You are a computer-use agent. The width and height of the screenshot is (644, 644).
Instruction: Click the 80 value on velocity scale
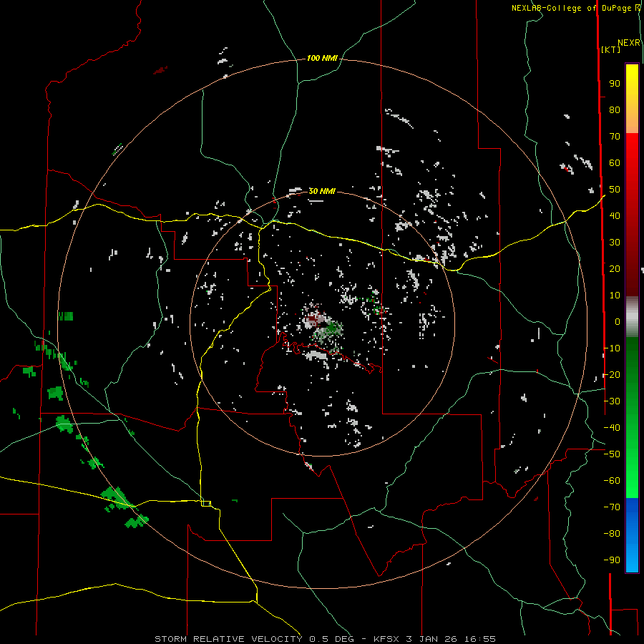click(615, 110)
